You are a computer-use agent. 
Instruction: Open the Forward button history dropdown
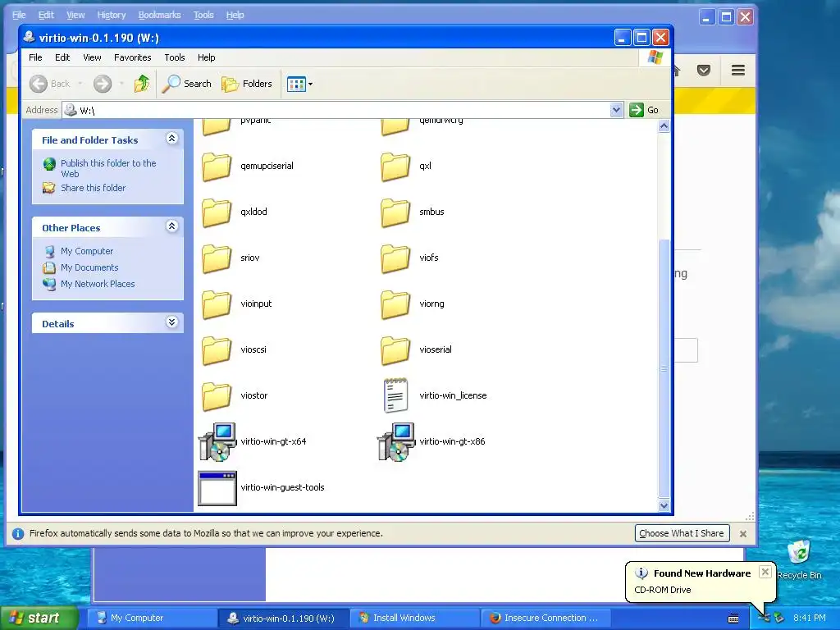tap(121, 84)
